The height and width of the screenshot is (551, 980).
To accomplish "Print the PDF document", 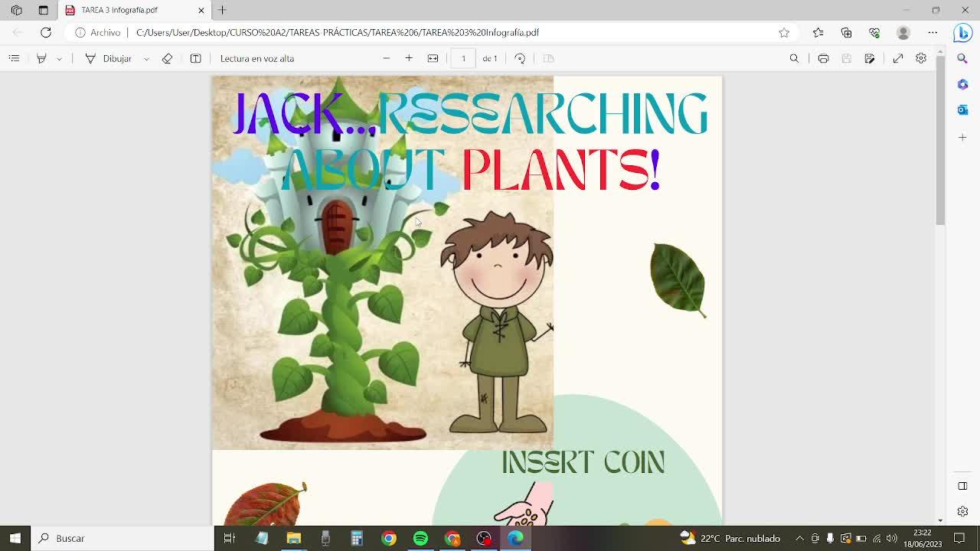I will point(823,58).
